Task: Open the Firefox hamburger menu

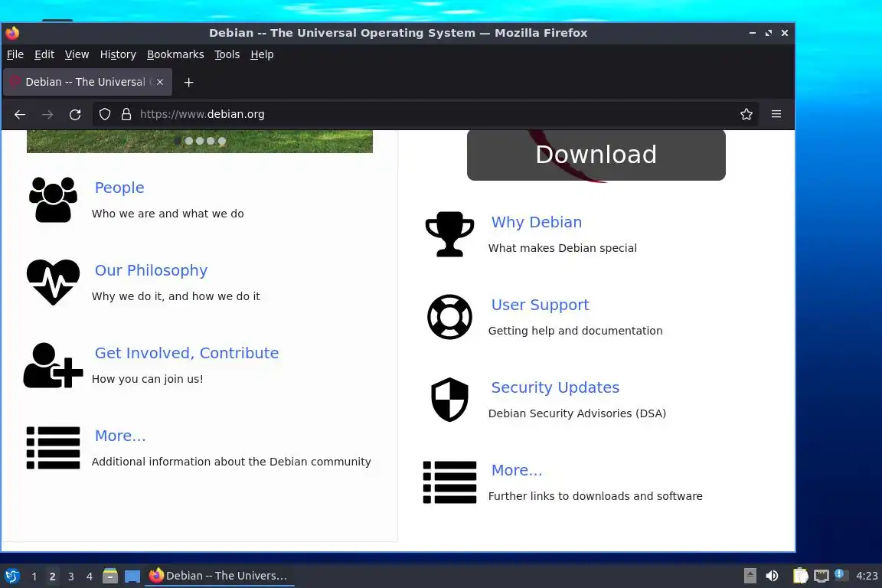Action: (x=776, y=114)
